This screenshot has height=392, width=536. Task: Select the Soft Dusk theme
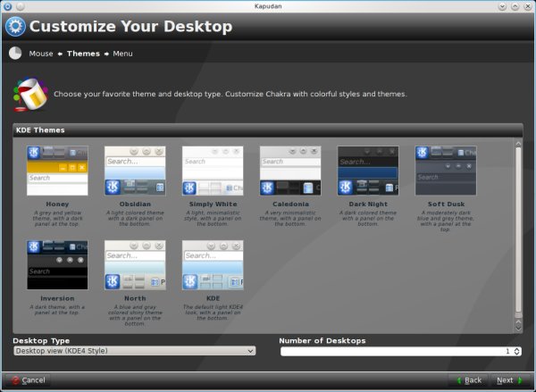coord(446,171)
